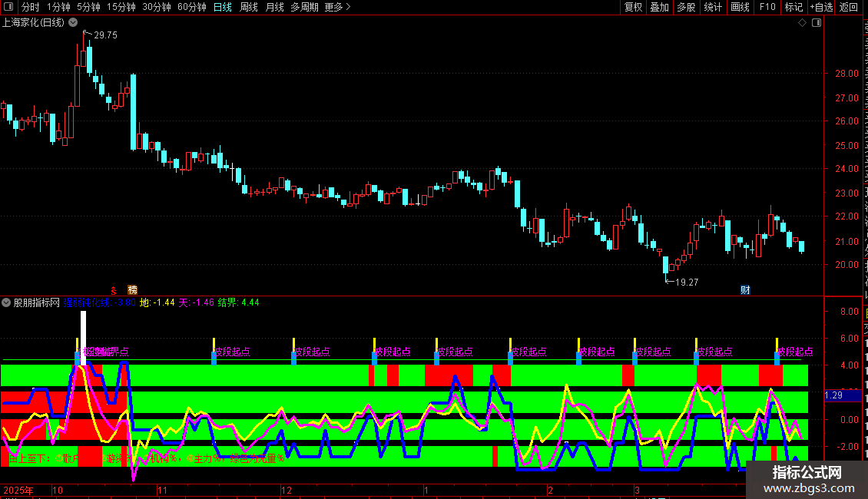Click the 8.00 indicator axis label
Image resolution: width=868 pixels, height=499 pixels.
point(849,312)
